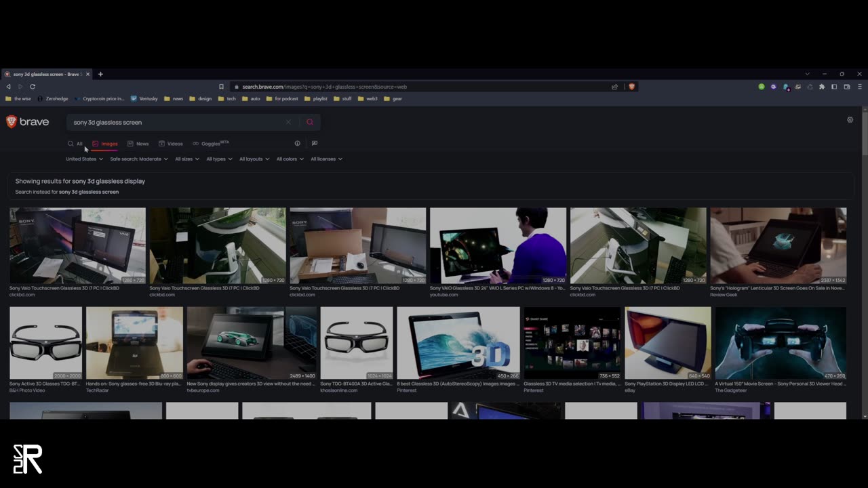Close the current browser tab
This screenshot has height=488, width=868.
click(87, 74)
